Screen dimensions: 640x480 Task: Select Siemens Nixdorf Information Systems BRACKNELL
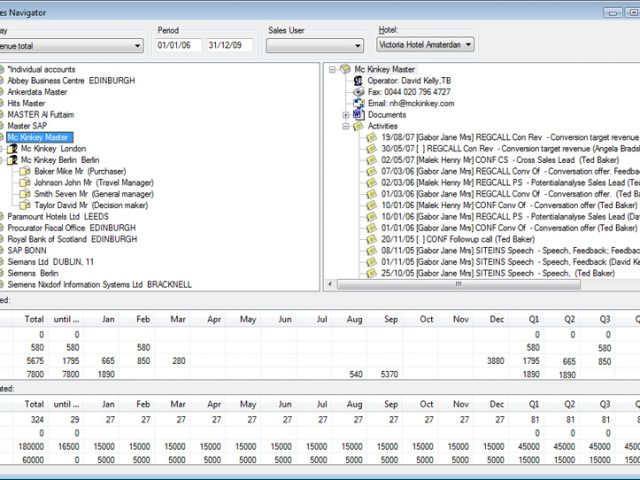(x=100, y=284)
